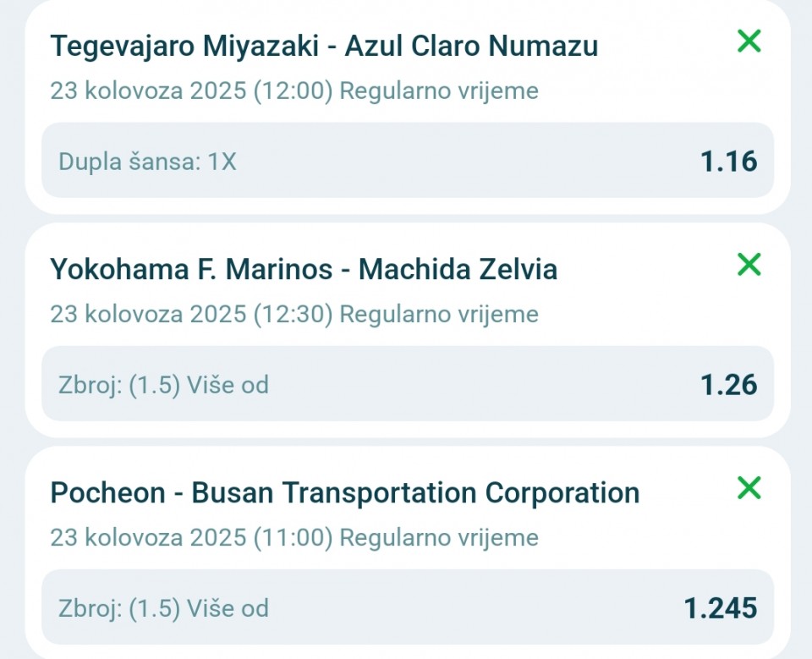
Task: Click the 1.16 odds value
Action: tap(728, 162)
